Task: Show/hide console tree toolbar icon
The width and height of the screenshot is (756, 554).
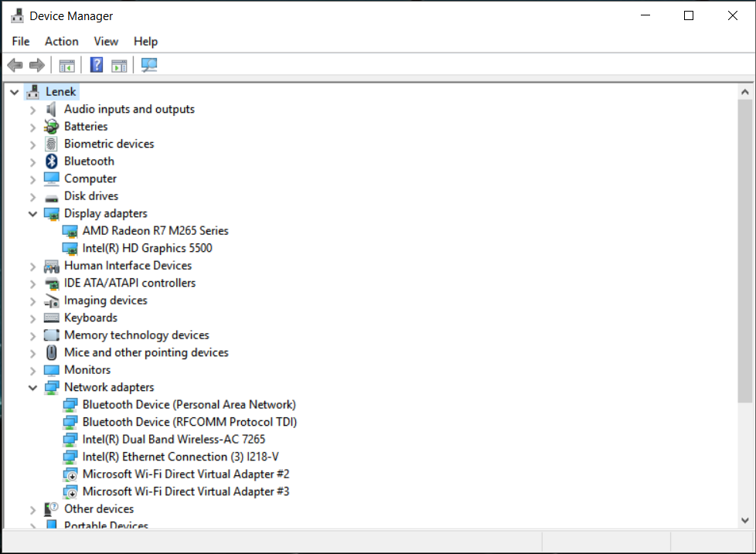Action: [66, 65]
